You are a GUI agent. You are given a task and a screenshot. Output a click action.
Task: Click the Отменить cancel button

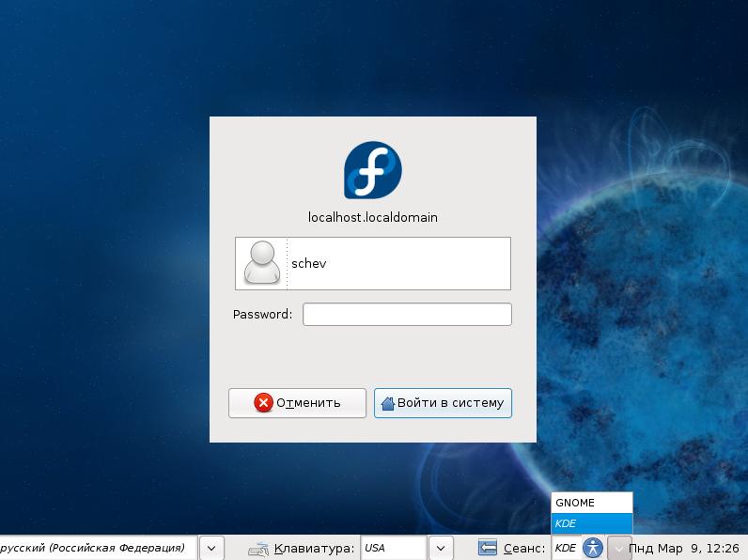(297, 403)
